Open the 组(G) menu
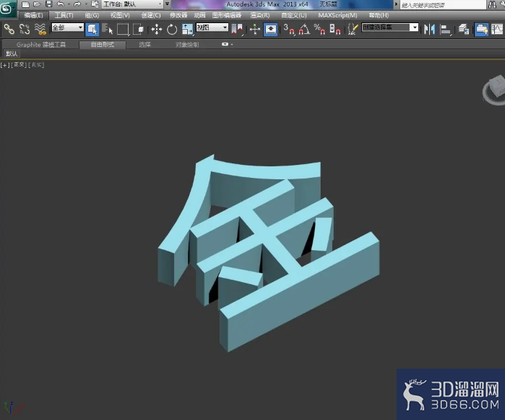Viewport: 505px width, 420px height. pyautogui.click(x=92, y=15)
